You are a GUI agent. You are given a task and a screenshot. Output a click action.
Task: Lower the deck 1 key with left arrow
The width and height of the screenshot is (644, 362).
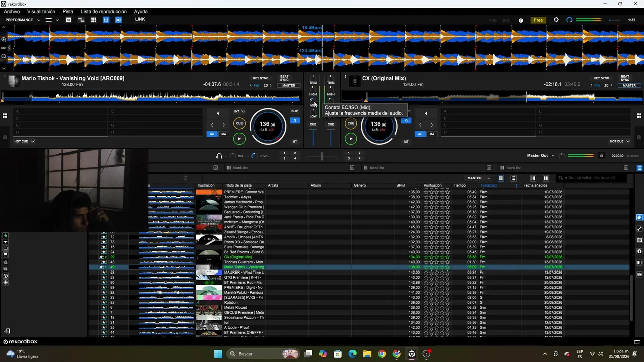point(251,85)
